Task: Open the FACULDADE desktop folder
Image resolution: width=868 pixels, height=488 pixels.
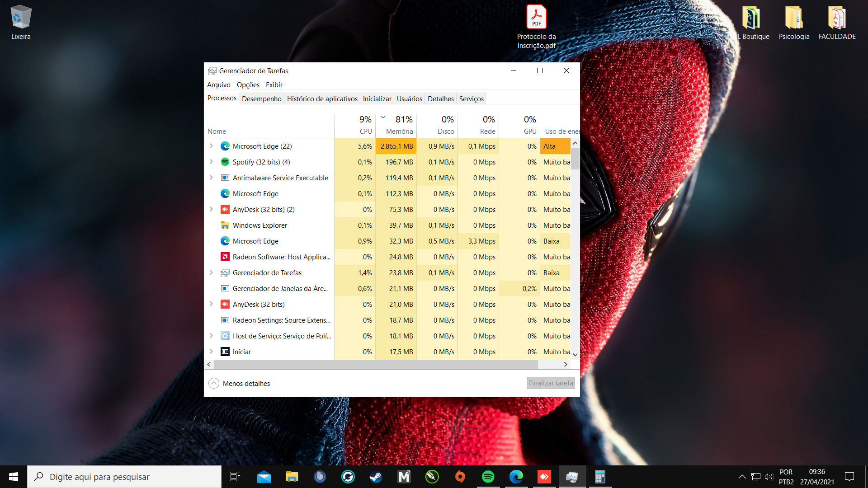Action: pyautogui.click(x=837, y=23)
